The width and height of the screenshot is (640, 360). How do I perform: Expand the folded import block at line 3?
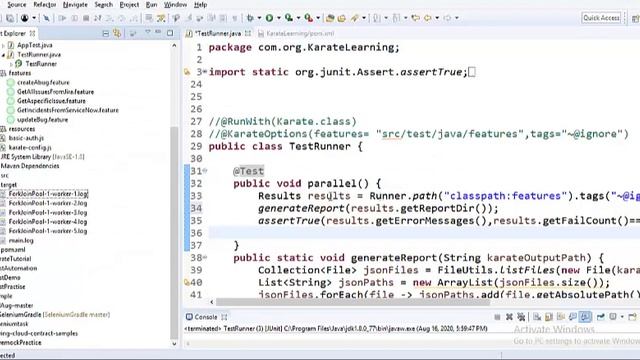pos(205,72)
